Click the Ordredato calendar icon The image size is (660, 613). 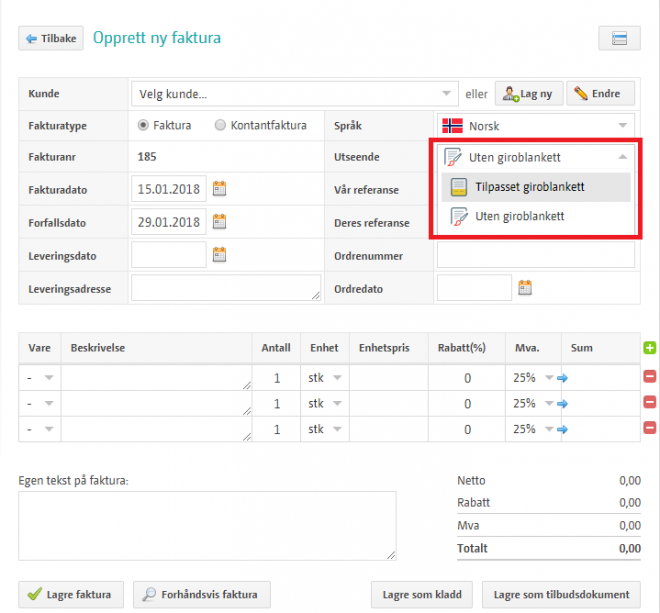(525, 289)
